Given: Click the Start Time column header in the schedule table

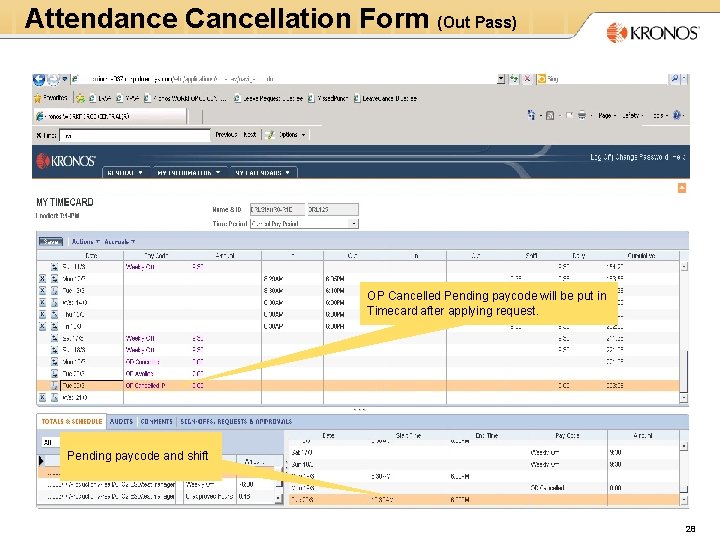Looking at the screenshot, I should 408,435.
